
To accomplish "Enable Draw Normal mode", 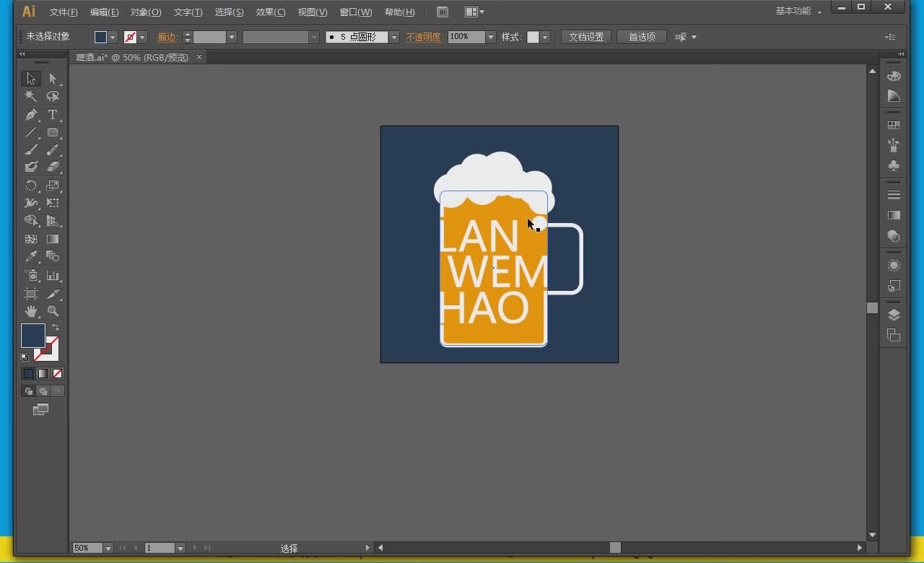I will point(28,391).
